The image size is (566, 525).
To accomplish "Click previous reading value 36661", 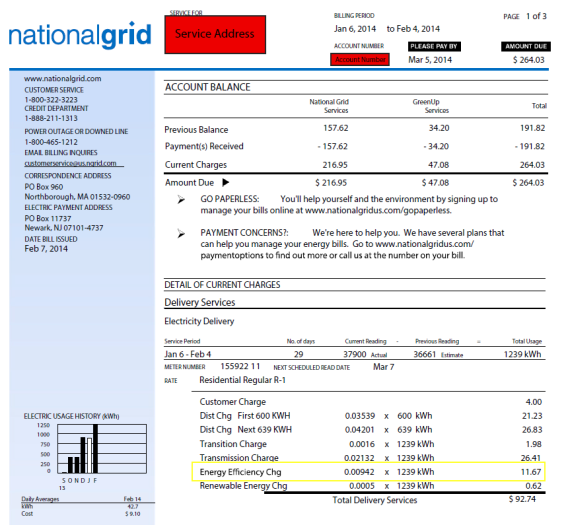I will point(425,354).
